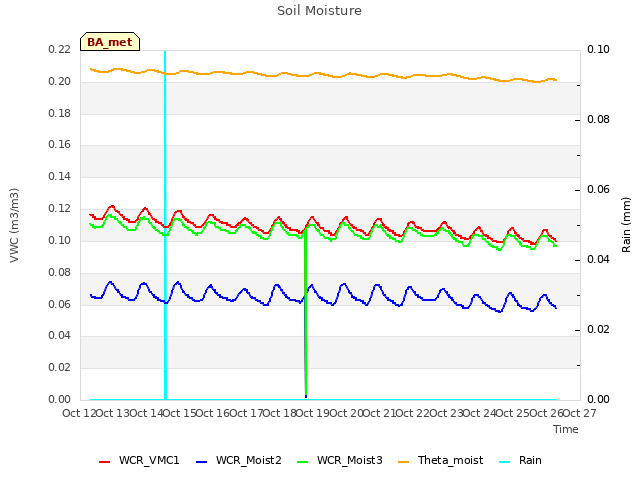Click the 0.06 right axis label

pos(598,190)
